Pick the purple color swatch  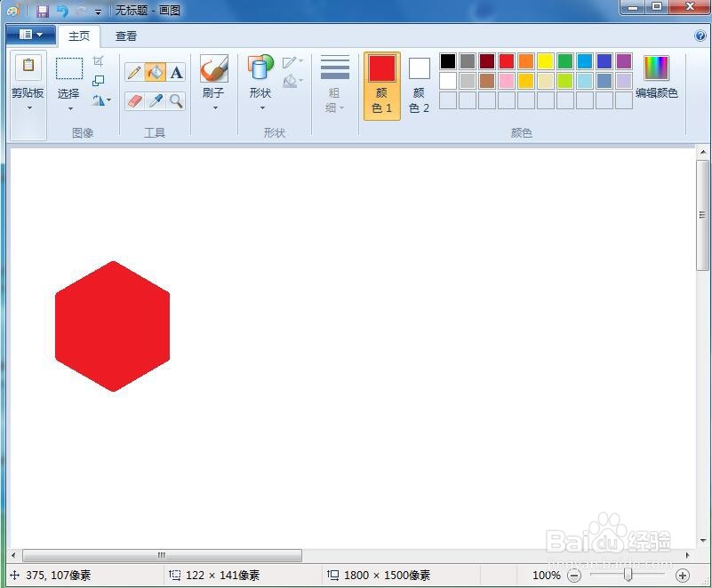(x=624, y=61)
